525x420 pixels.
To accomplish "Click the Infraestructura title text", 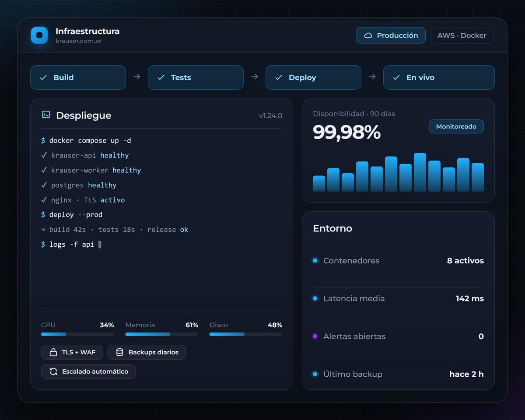I will (87, 31).
